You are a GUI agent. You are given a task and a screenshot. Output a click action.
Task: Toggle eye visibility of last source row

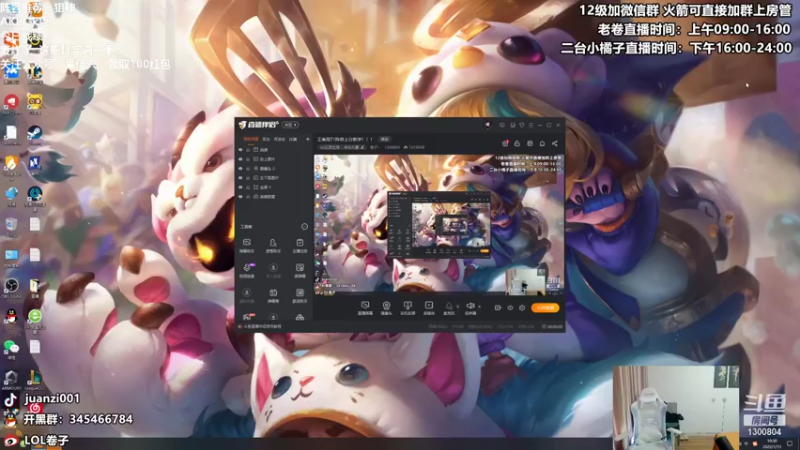pos(240,196)
